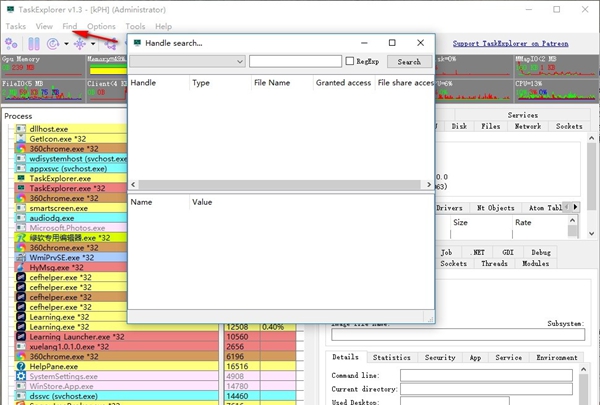Viewport: 600px width, 405px height.
Task: Click the Search button
Action: tap(409, 61)
